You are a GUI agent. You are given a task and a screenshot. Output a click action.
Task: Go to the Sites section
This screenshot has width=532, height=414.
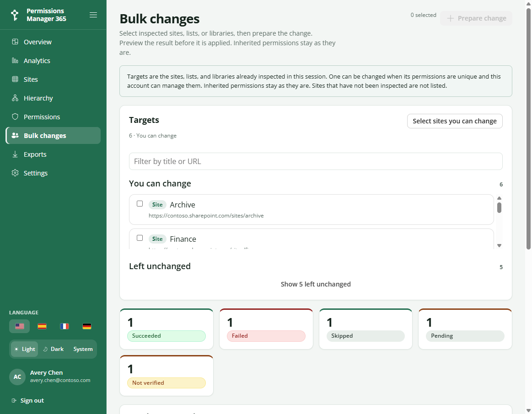coord(53,79)
